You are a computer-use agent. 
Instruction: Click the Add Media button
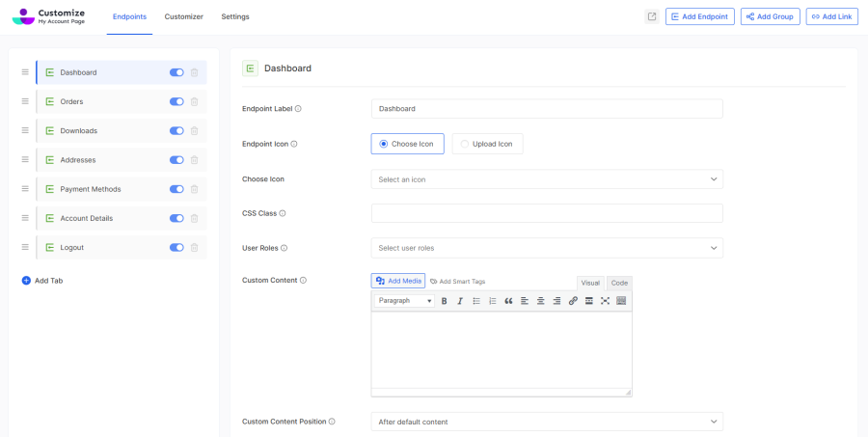pos(398,281)
